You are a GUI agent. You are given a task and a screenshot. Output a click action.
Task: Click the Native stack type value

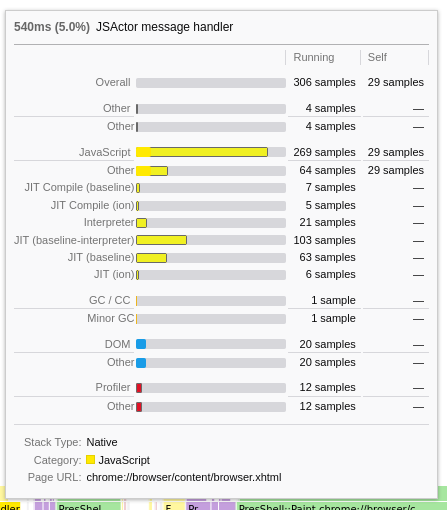pyautogui.click(x=102, y=442)
